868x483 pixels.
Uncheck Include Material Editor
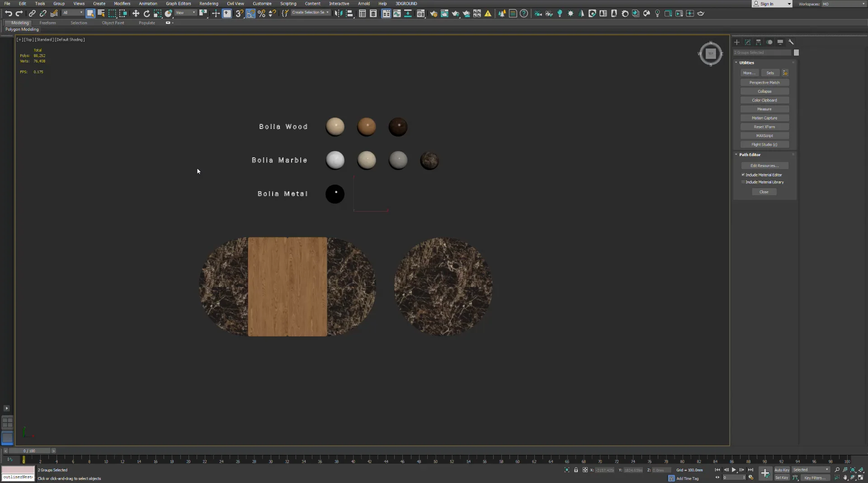tap(743, 175)
